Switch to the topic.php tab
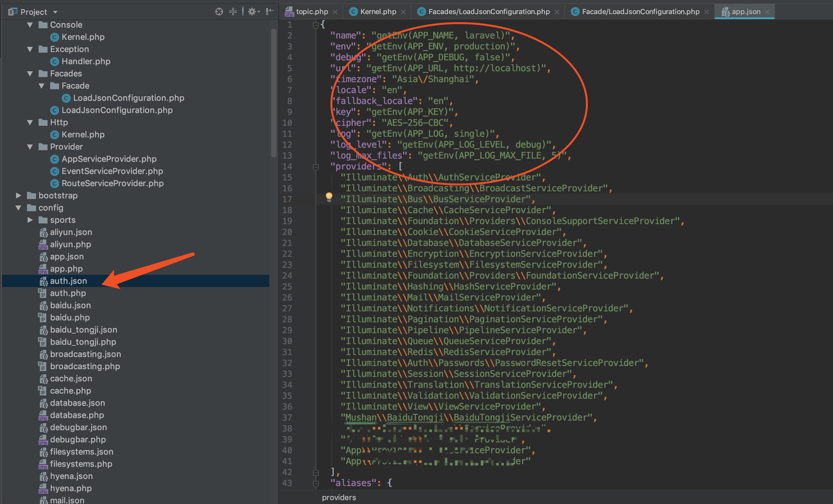 311,12
